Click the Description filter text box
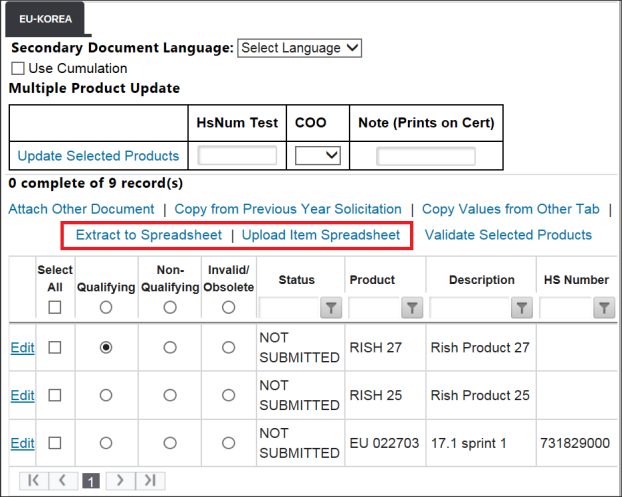Viewport: 622px width, 497px height. click(470, 308)
